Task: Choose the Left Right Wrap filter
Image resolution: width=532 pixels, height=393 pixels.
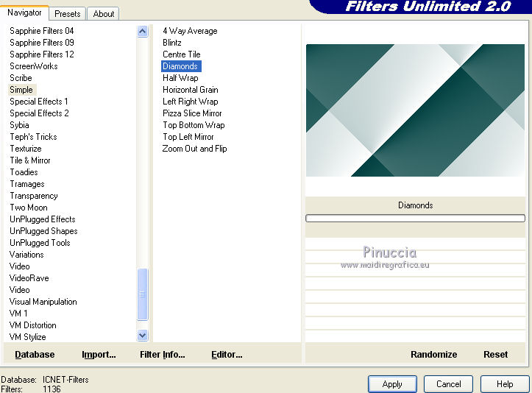Action: [x=191, y=102]
